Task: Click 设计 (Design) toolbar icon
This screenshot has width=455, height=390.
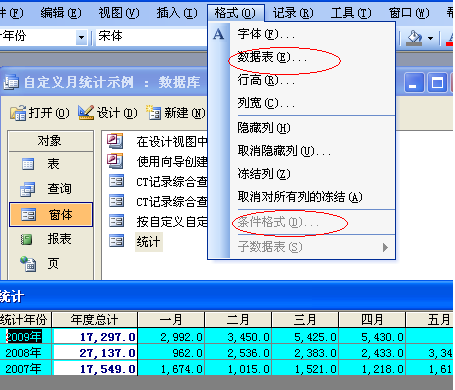Action: click(x=86, y=113)
